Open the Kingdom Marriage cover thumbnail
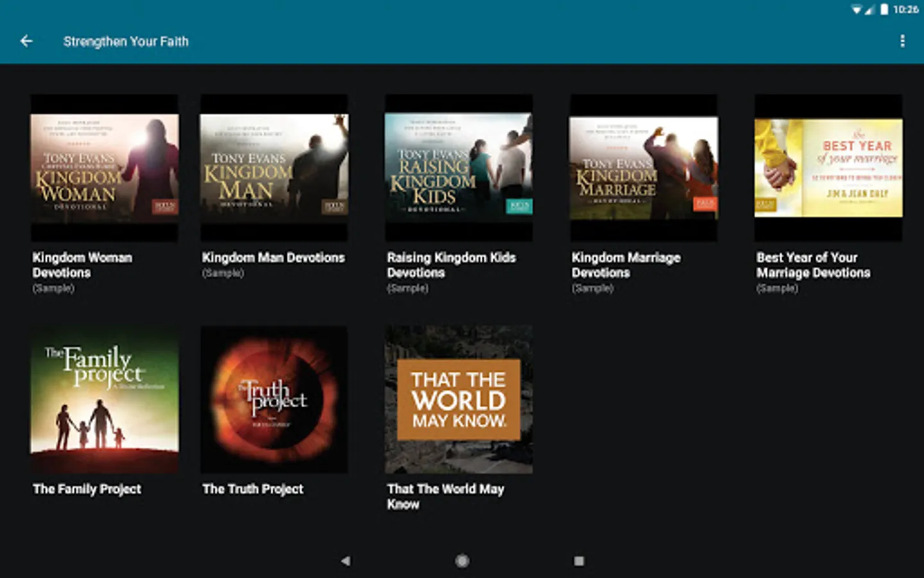Image resolution: width=924 pixels, height=578 pixels. tap(644, 168)
